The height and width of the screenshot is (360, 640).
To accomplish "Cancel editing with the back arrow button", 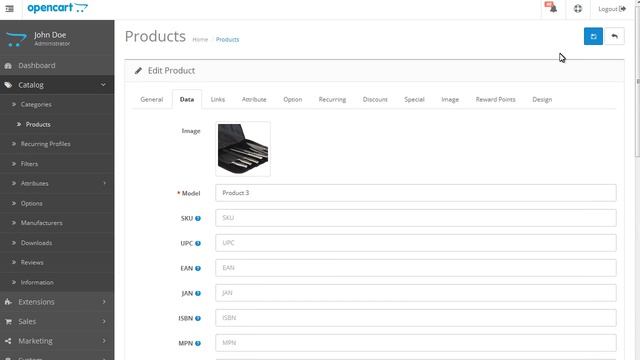I will (x=614, y=36).
